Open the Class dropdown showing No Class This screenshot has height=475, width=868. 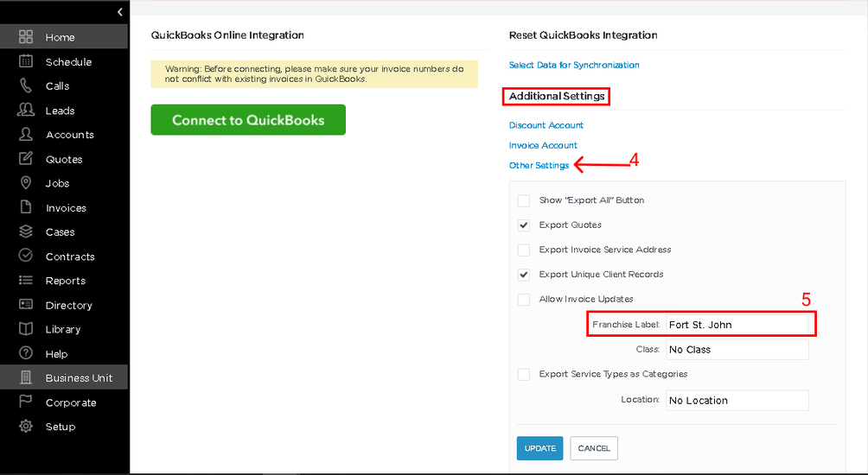pyautogui.click(x=737, y=350)
